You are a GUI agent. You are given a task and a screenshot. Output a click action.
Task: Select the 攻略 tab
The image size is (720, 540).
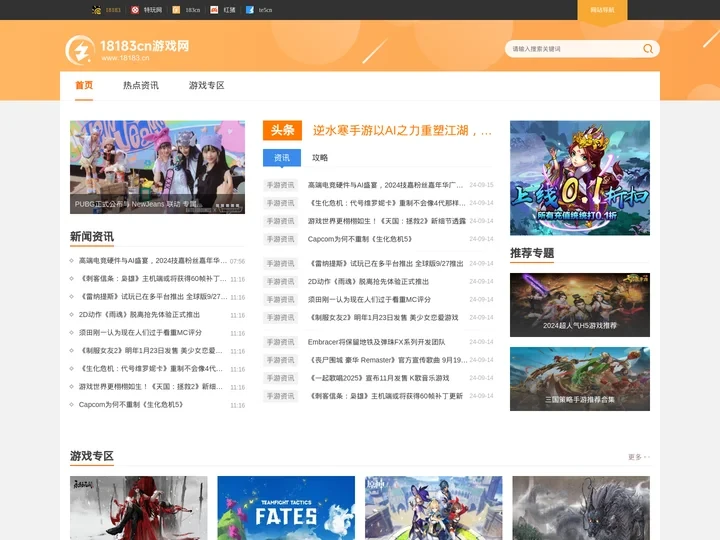[x=320, y=158]
